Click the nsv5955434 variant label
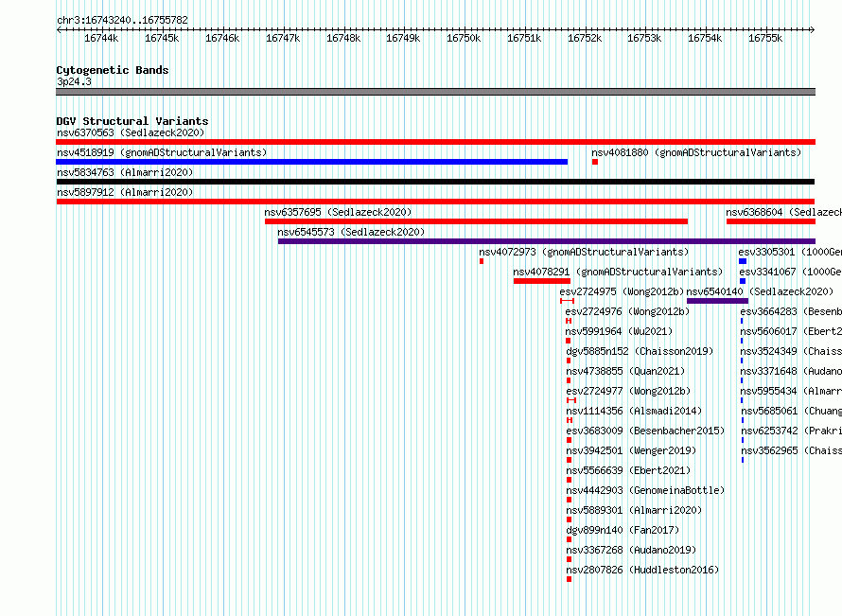Screen dimensions: 842x616 pyautogui.click(x=791, y=391)
